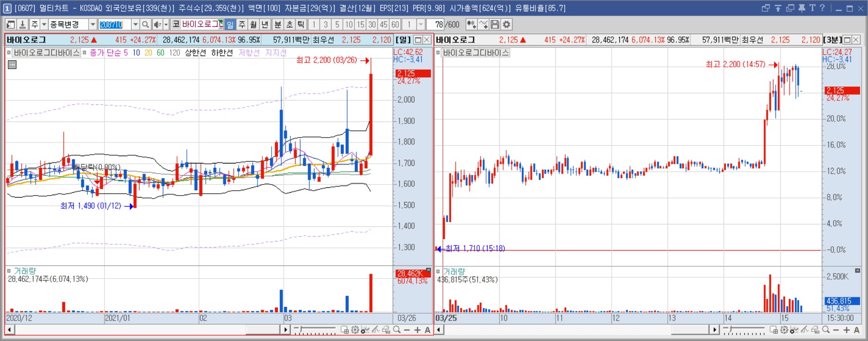Select the 3 interval button
Viewport: 868px width, 341px height.
coord(326,24)
